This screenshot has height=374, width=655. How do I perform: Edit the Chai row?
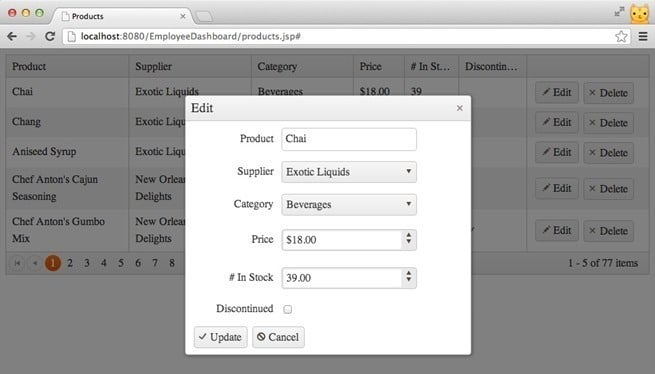(x=557, y=92)
